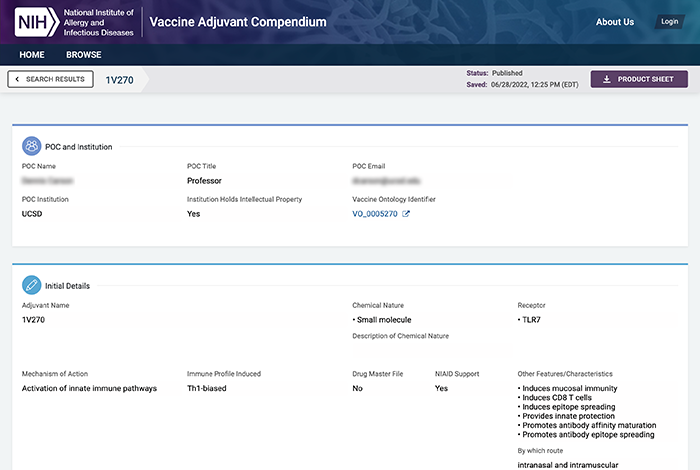
Task: Click the Login button
Action: 670,21
